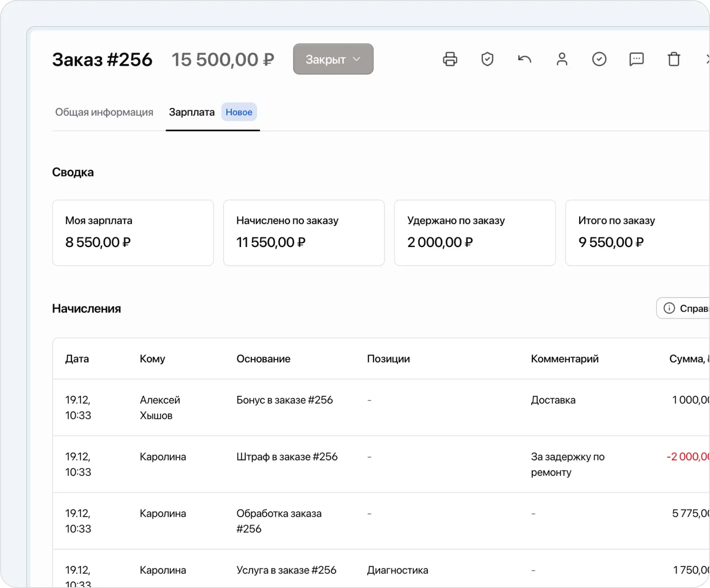Open the Справка help button
The width and height of the screenshot is (710, 588).
[692, 308]
